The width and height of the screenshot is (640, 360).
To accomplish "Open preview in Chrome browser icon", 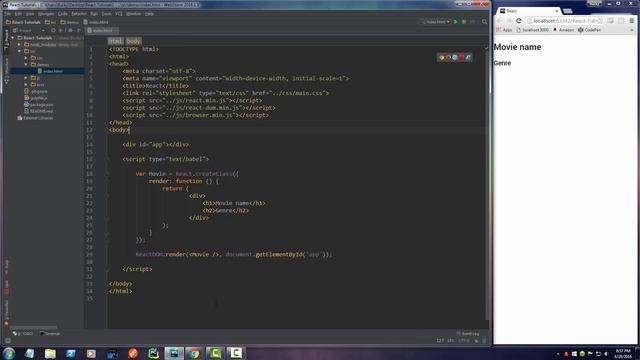I will pyautogui.click(x=442, y=58).
